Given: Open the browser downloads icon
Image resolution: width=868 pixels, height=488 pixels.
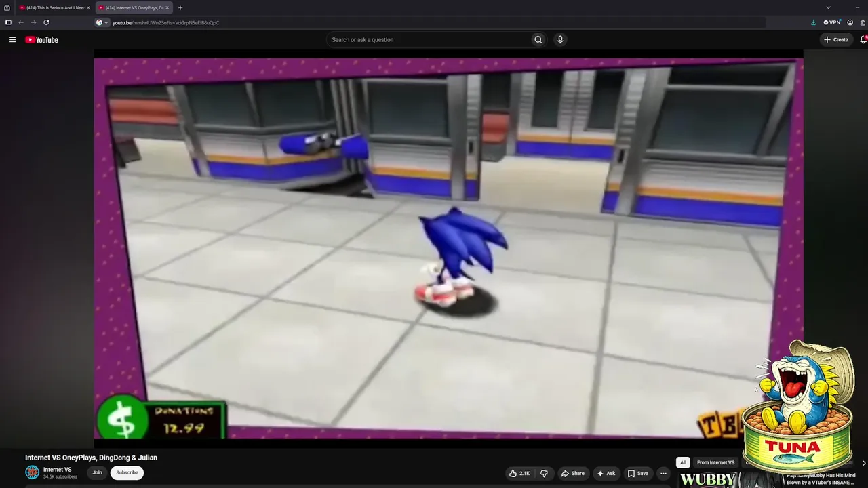Looking at the screenshot, I should coord(813,22).
